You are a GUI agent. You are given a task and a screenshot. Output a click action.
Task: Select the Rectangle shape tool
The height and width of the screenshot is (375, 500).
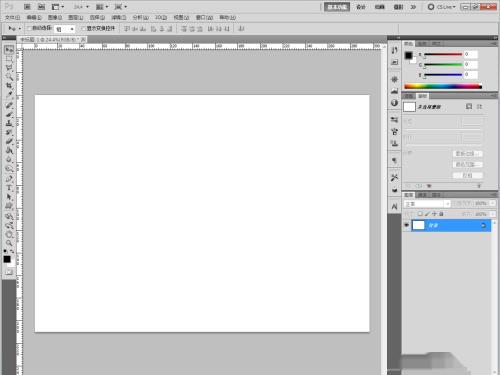[x=9, y=206]
